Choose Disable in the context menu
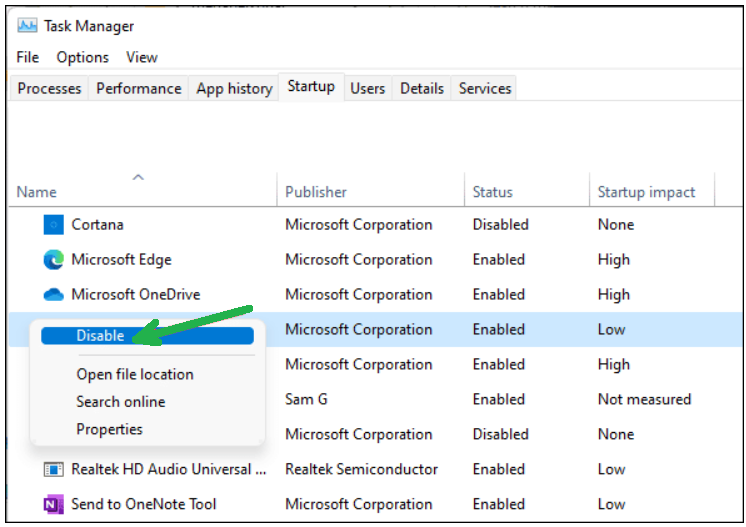The height and width of the screenshot is (527, 746). [x=101, y=336]
